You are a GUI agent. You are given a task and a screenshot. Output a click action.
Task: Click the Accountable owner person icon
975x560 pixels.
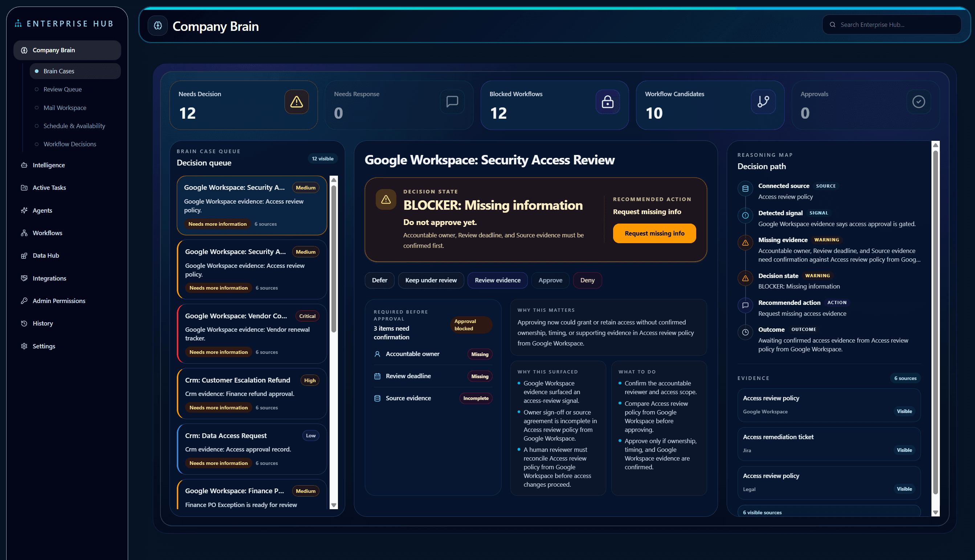coord(377,354)
